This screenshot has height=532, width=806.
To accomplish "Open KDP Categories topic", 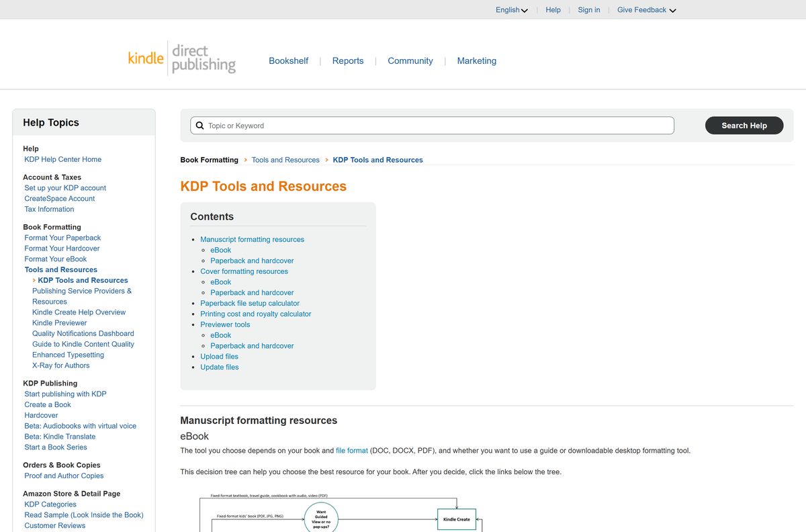I will 50,504.
